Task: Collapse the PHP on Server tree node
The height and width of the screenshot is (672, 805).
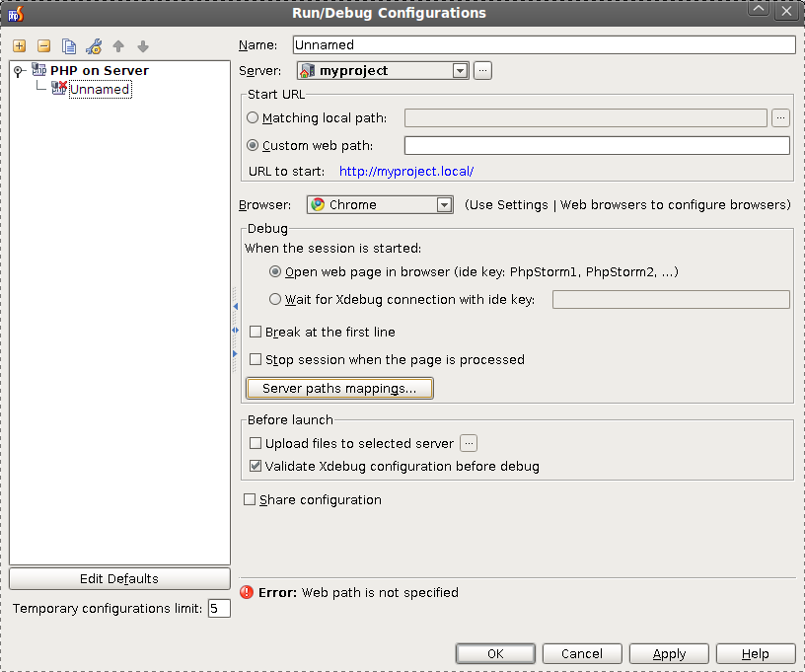Action: click(x=19, y=71)
